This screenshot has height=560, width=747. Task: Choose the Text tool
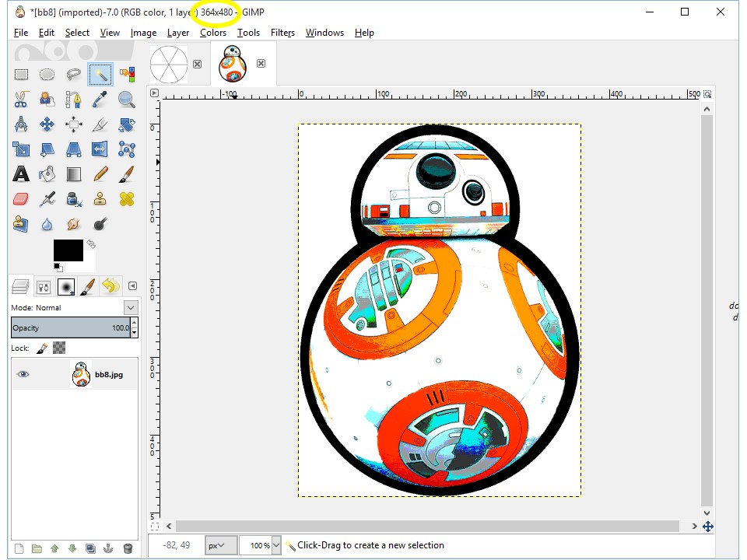(x=21, y=173)
